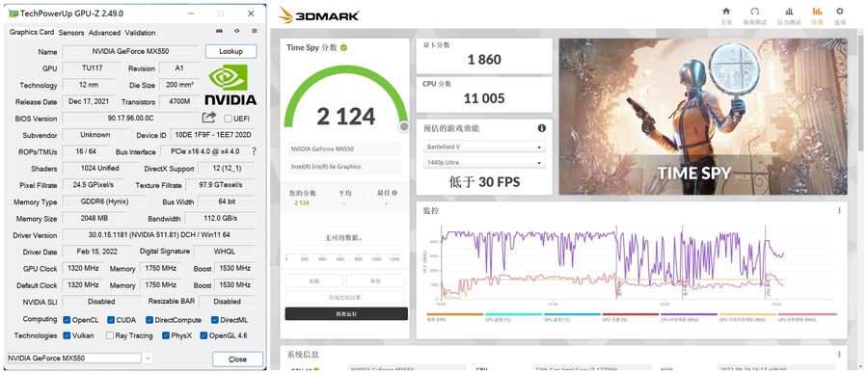Open the GPU-Z screenshot camera icon
Screen dimensions: 868x374
[x=219, y=31]
